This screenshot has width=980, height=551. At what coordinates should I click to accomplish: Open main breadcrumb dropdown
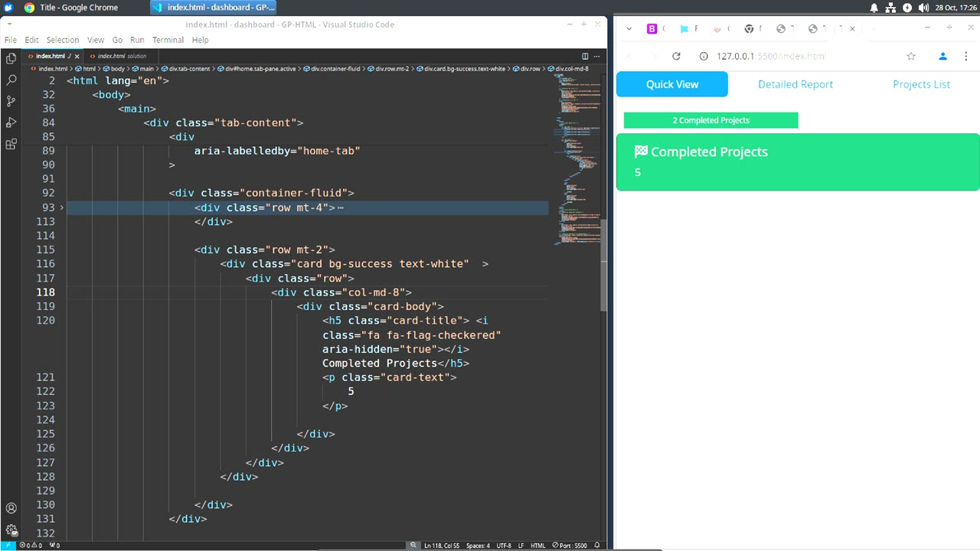click(x=142, y=69)
